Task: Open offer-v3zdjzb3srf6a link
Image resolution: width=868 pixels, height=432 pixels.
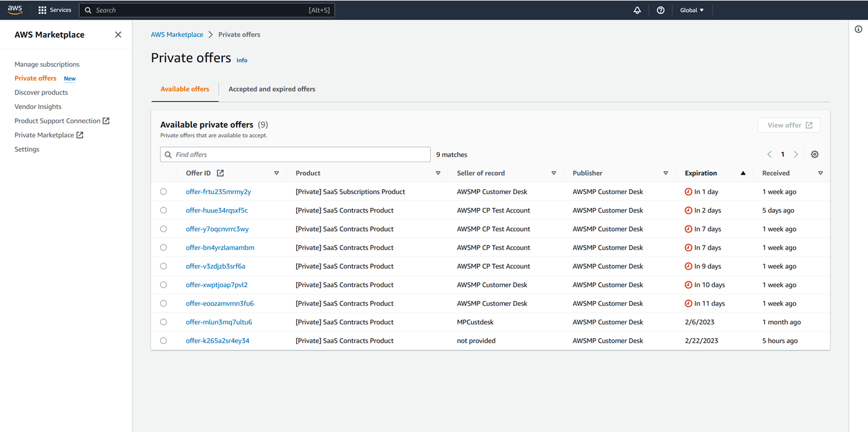Action: 215,266
